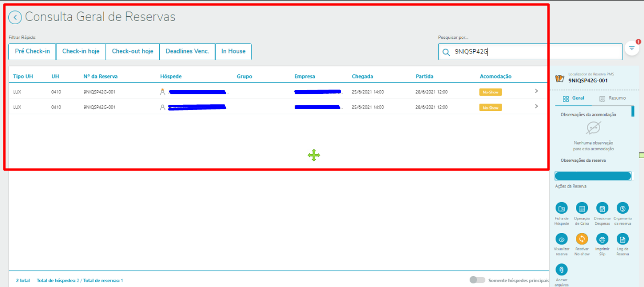Image resolution: width=644 pixels, height=287 pixels.
Task: Sort by Chegada column header
Action: coord(362,76)
